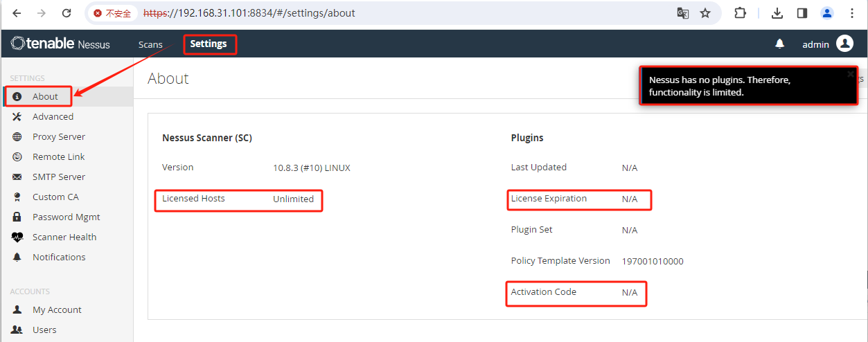Click the Licensed Hosts label
Screen dimensions: 868x342
click(193, 199)
